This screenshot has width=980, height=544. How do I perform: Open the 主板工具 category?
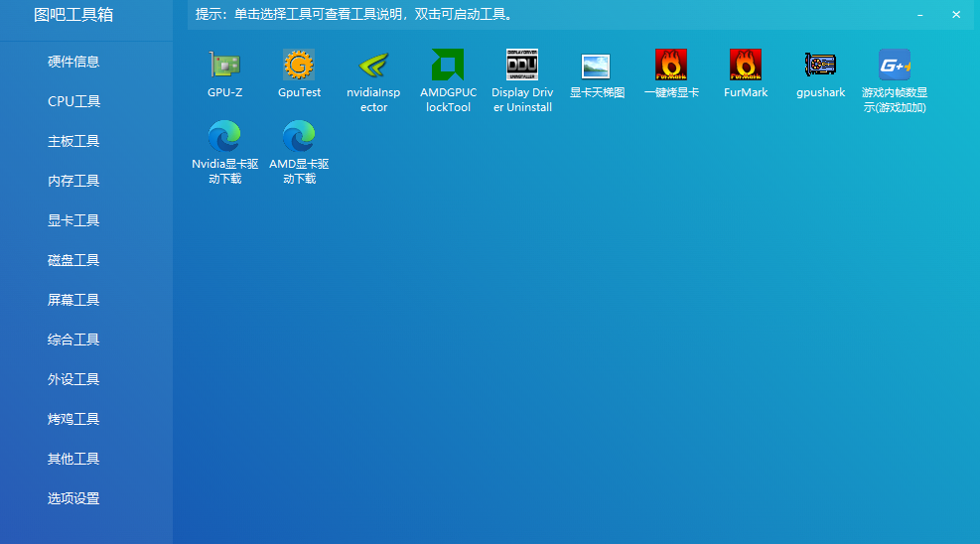(73, 141)
